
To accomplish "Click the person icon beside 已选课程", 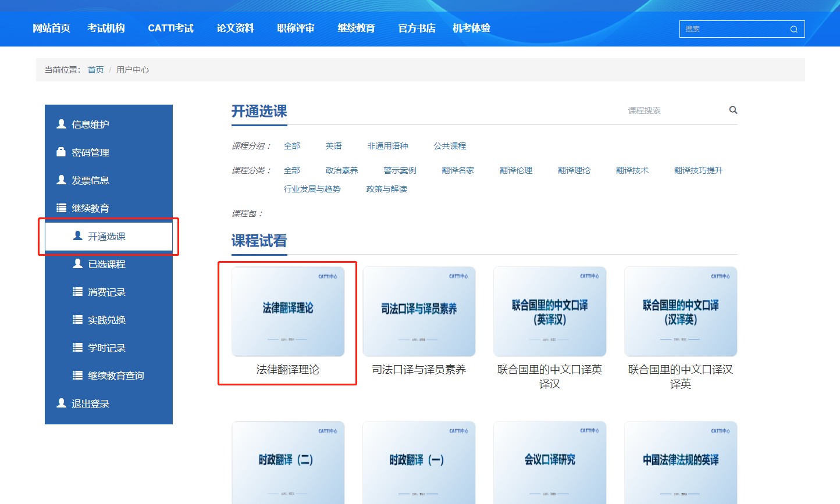I will tap(77, 264).
